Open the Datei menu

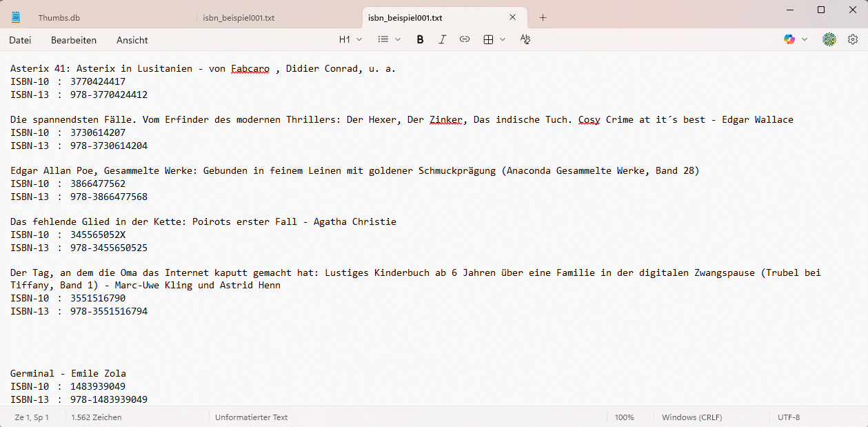pos(20,40)
